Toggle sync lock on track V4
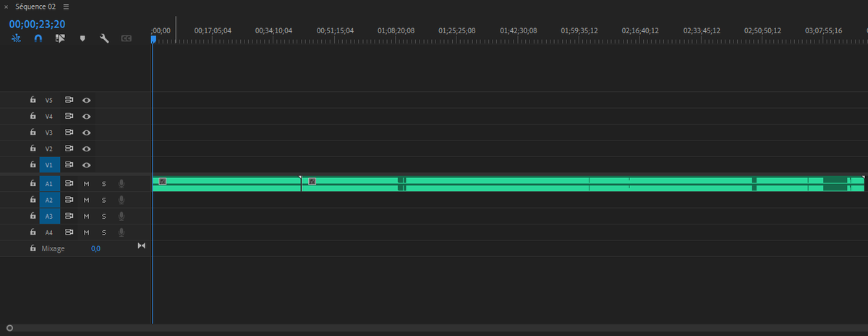 click(x=69, y=116)
